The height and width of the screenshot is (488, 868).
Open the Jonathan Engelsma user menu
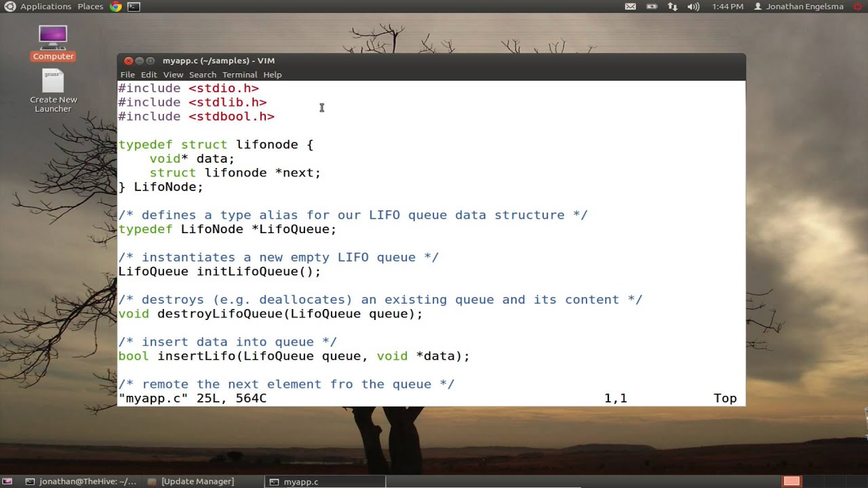click(799, 7)
